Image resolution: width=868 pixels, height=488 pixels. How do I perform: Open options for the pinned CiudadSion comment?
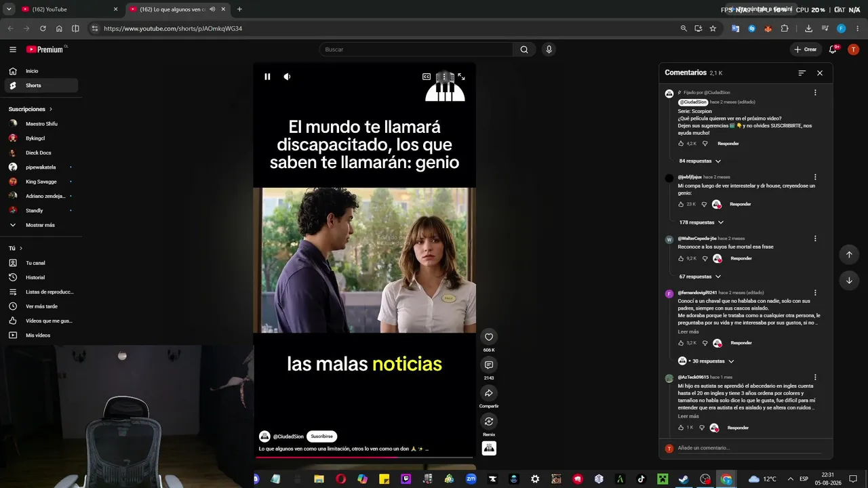(x=815, y=93)
